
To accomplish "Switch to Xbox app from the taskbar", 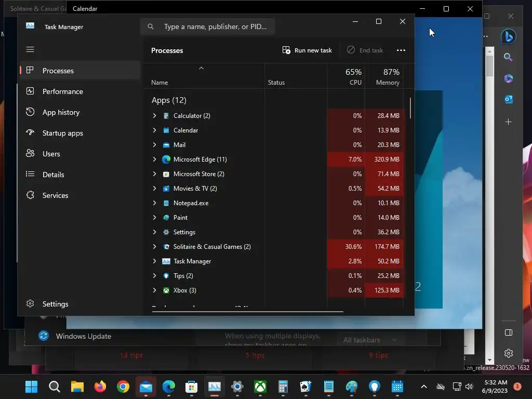I will (260, 387).
